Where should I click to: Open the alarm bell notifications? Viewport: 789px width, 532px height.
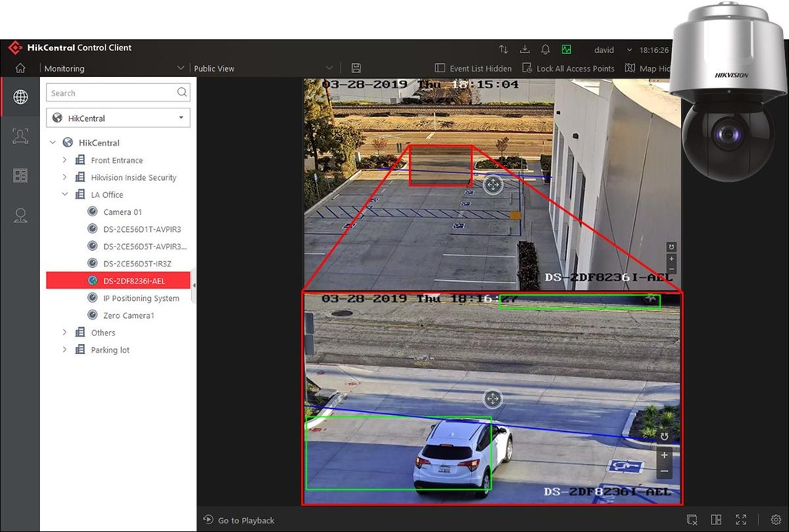(x=546, y=49)
